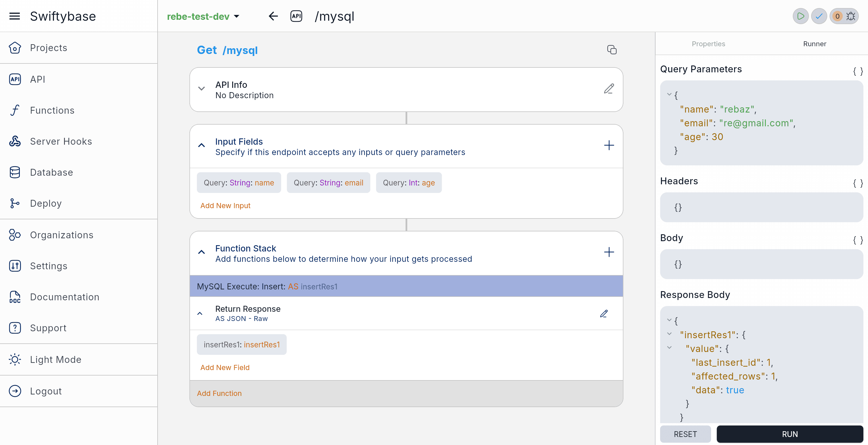Open the debug bug icon with counter

coord(844,16)
